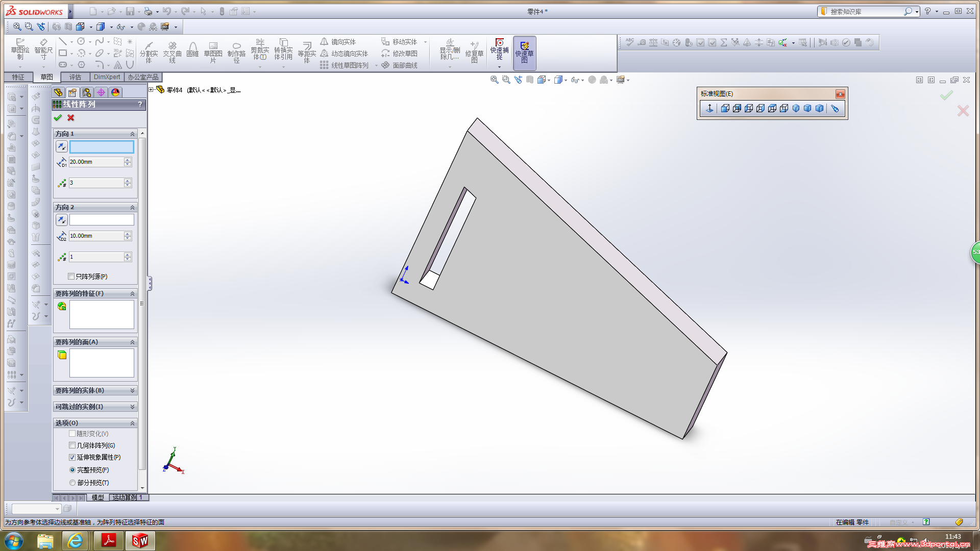Enable Pattern seed only (只阵列源) checkbox
980x551 pixels.
(71, 277)
